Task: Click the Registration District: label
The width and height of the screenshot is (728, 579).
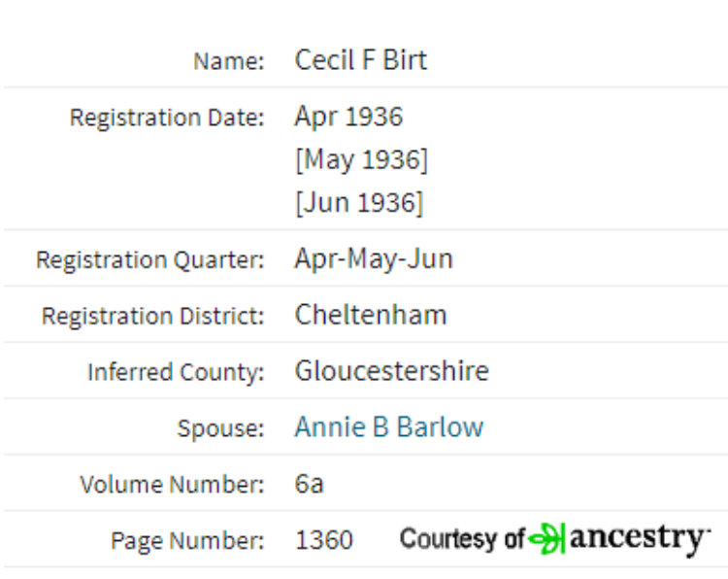Action: [153, 316]
